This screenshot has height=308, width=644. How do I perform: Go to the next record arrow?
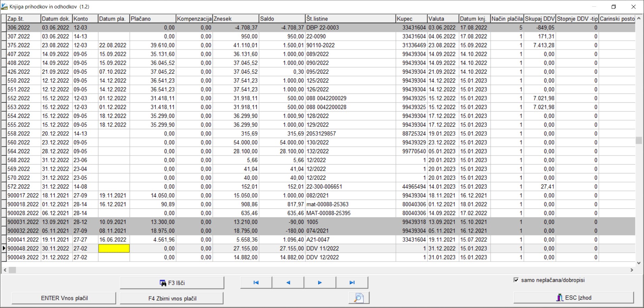point(320,283)
